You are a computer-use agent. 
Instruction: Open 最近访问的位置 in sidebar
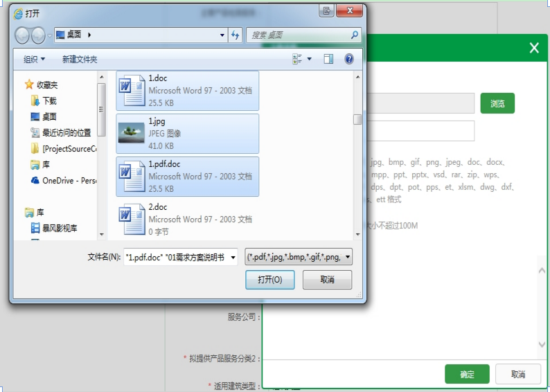(x=61, y=132)
